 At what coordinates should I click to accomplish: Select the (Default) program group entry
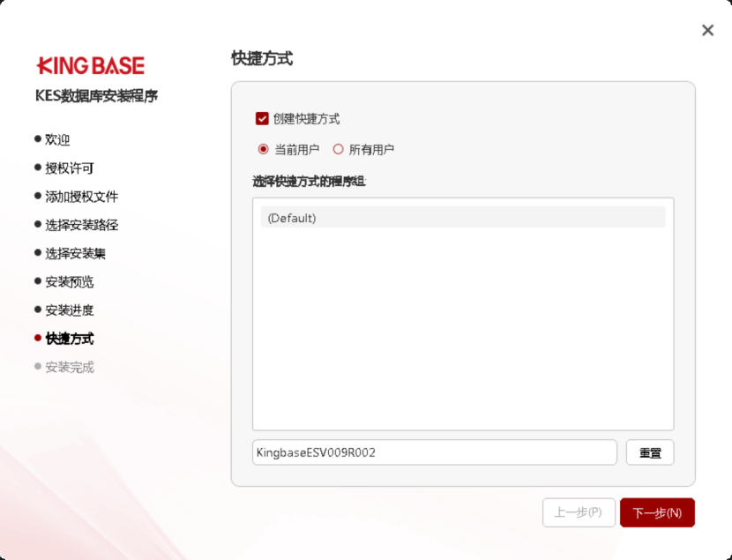coord(463,218)
